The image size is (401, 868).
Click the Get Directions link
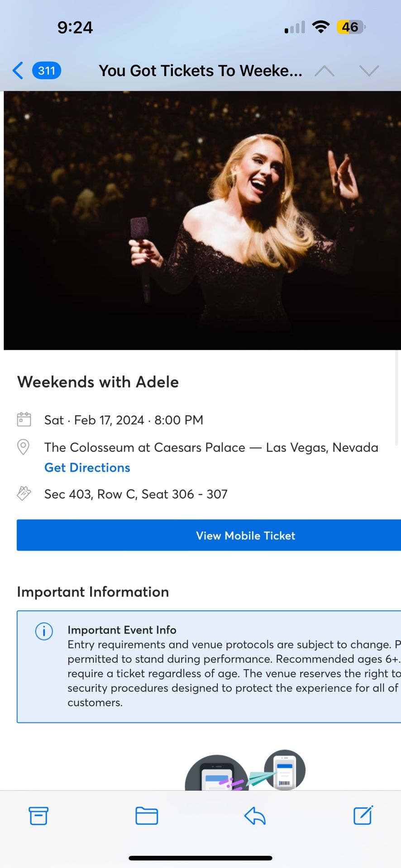tap(87, 467)
